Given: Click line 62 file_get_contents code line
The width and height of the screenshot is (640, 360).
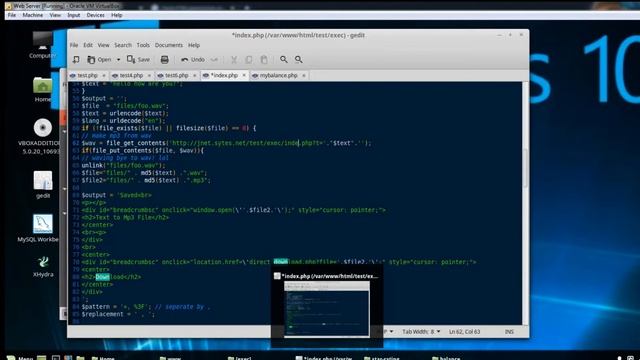Looking at the screenshot, I should pyautogui.click(x=227, y=143).
